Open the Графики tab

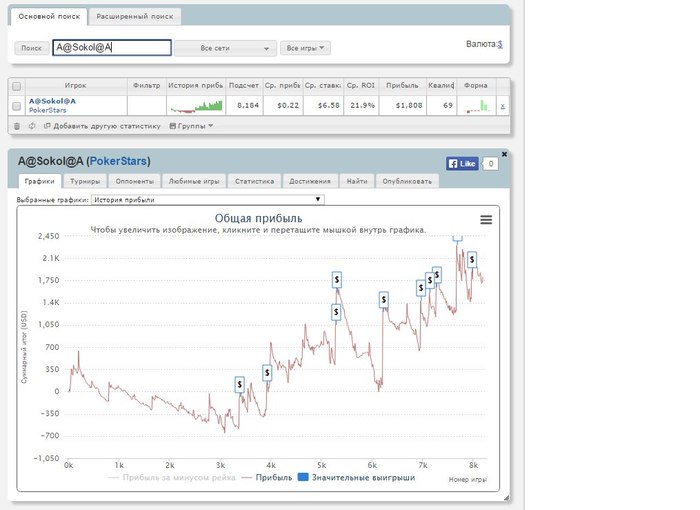click(39, 181)
